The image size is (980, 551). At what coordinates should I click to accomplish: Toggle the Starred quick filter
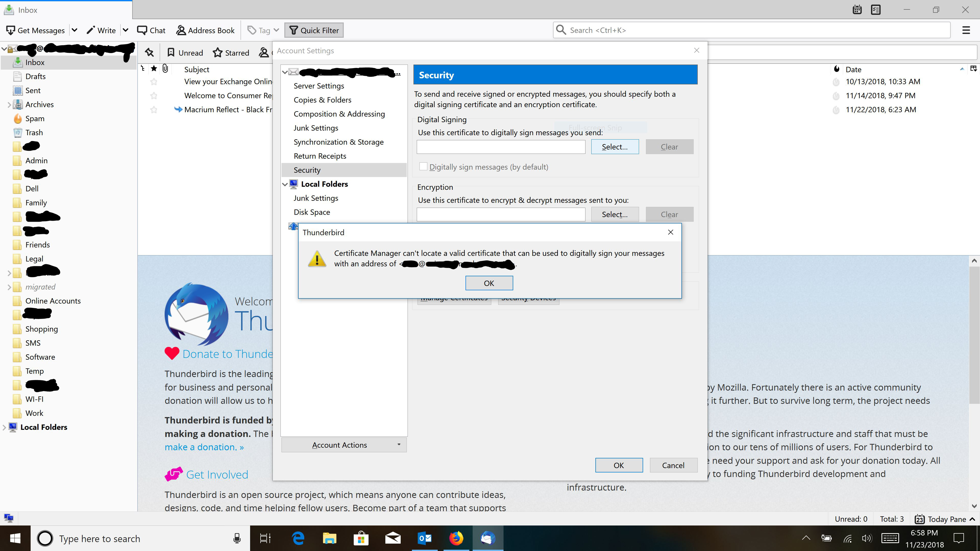click(231, 53)
